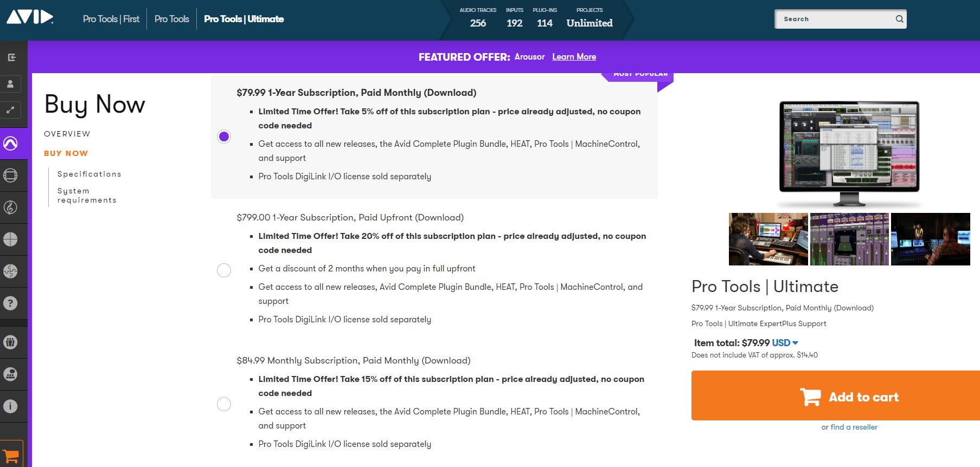Click the question mark help icon
Viewport: 980px width, 467px height.
[11, 303]
